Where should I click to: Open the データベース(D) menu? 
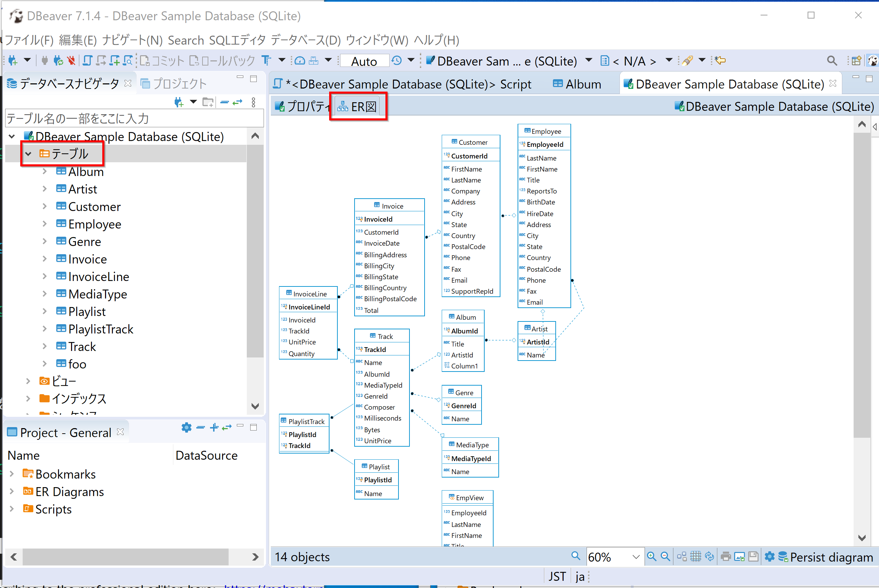(305, 40)
